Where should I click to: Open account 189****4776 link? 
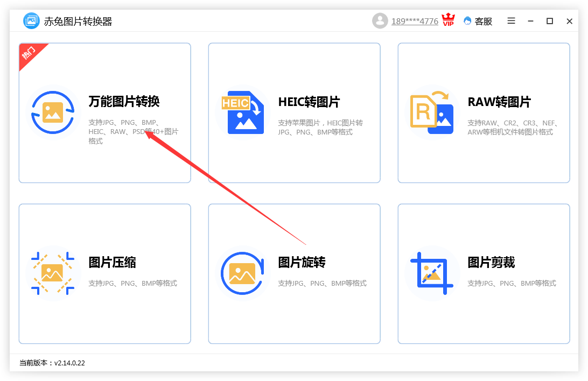tap(415, 22)
